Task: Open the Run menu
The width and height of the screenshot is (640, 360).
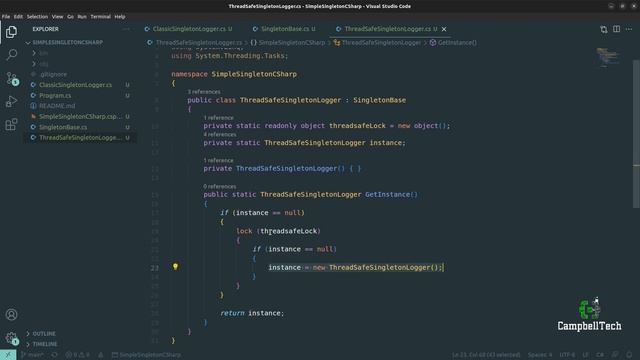Action: tap(82, 17)
